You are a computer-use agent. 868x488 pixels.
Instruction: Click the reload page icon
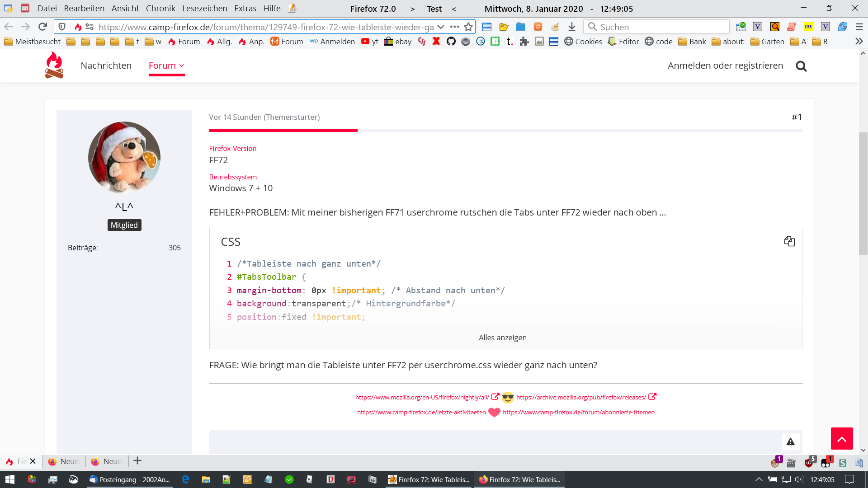click(42, 27)
